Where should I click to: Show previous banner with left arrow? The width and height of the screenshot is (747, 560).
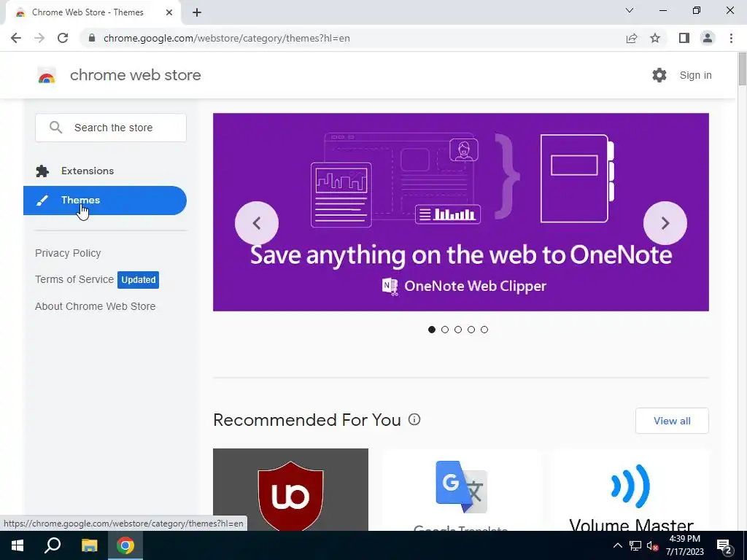click(257, 223)
